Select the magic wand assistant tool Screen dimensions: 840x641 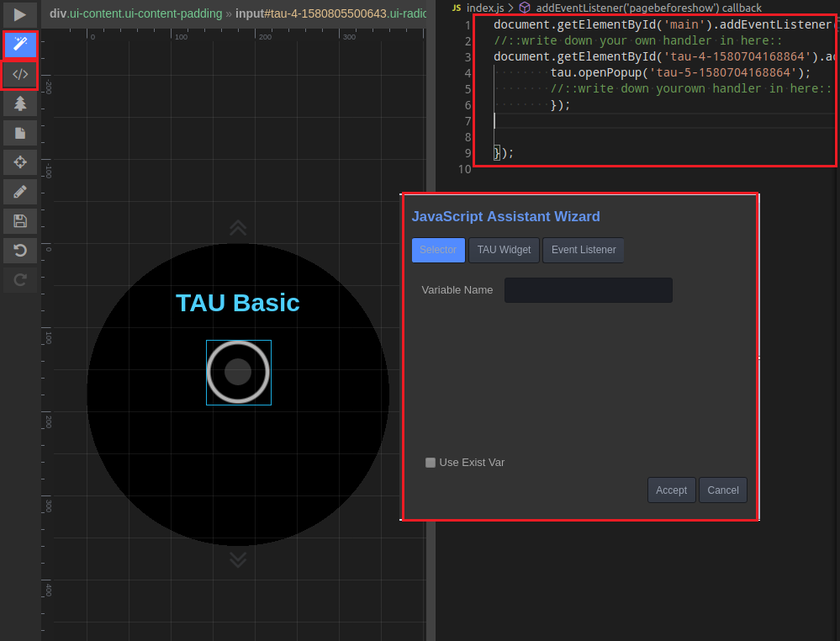20,45
